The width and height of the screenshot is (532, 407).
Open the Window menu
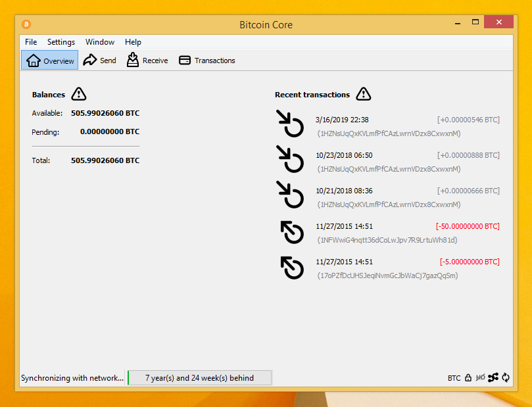point(100,41)
